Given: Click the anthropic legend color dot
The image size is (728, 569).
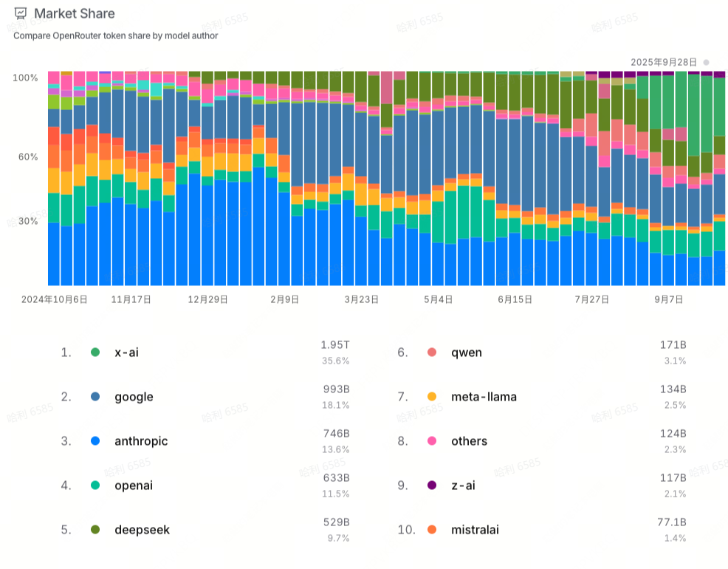Looking at the screenshot, I should pyautogui.click(x=95, y=441).
